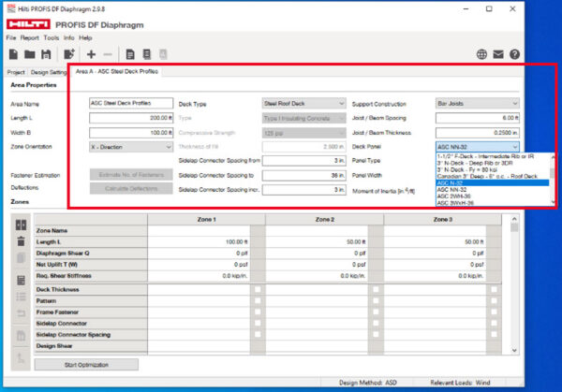Click the open folder icon in toolbar
The image size is (562, 392).
point(28,54)
